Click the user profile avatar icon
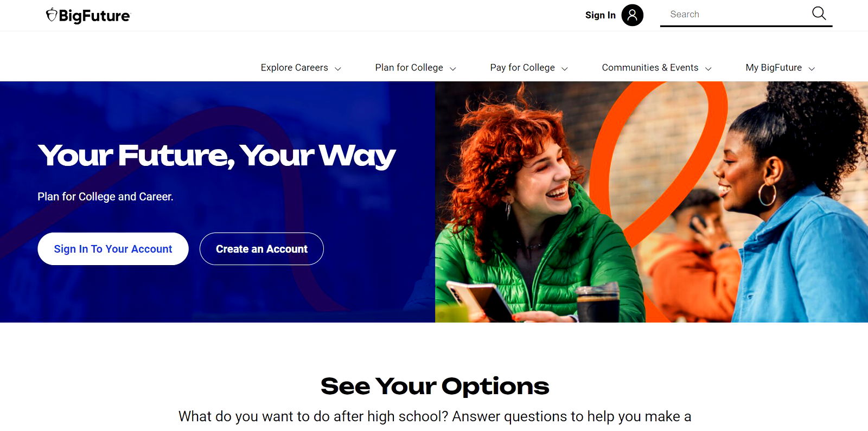Viewport: 868px width, 431px height. pos(632,15)
